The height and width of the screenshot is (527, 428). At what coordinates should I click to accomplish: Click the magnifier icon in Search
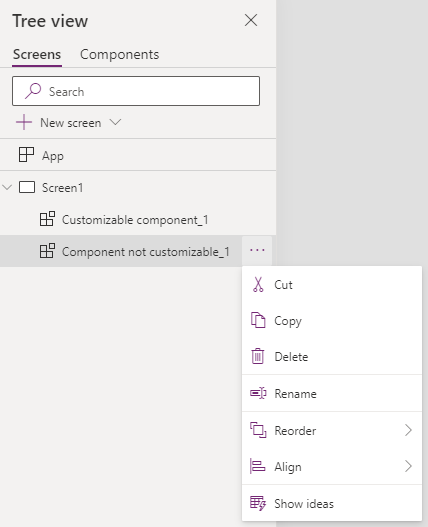click(33, 91)
